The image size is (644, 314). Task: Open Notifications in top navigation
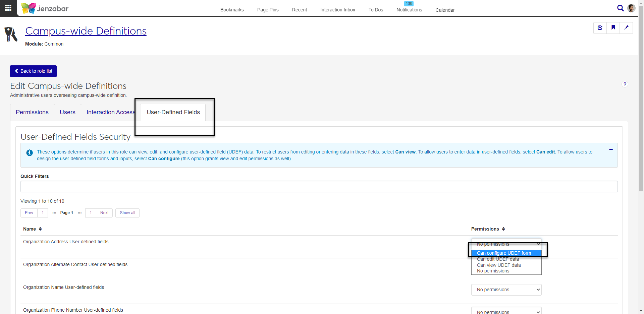click(x=409, y=10)
